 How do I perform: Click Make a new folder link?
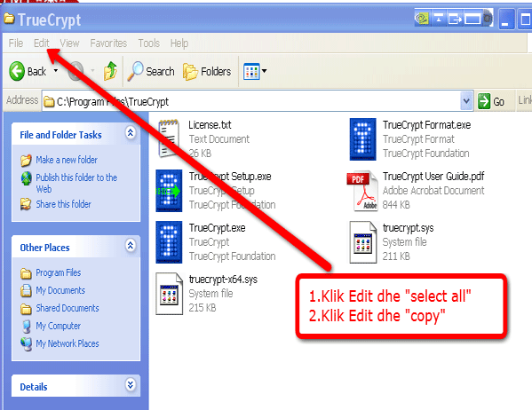[67, 160]
